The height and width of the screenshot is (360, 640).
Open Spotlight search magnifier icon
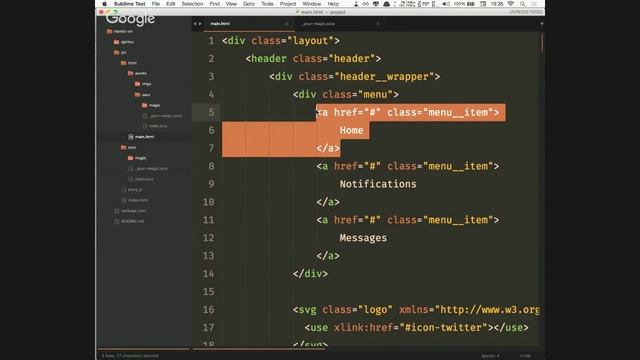click(522, 4)
